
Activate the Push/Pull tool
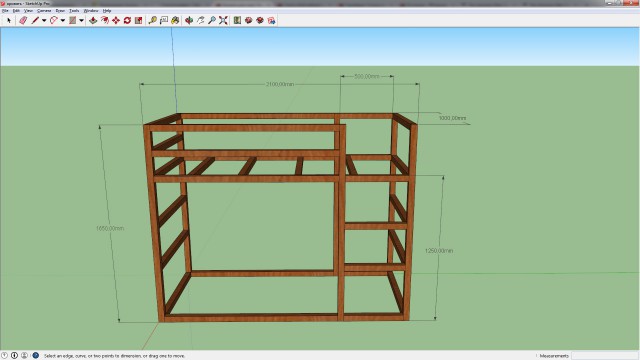93,20
